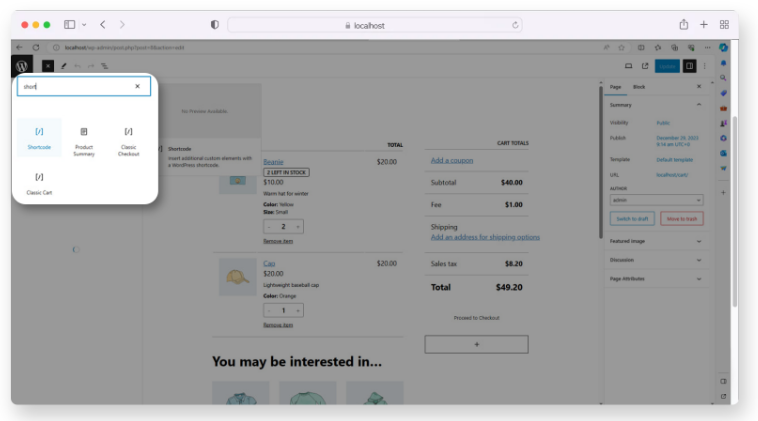
Task: Open the document overview list
Action: coord(104,66)
